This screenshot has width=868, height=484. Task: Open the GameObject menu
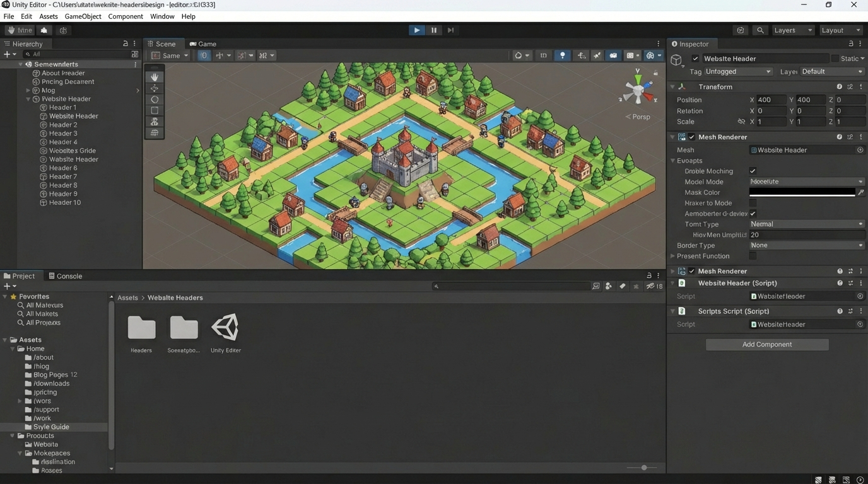pyautogui.click(x=83, y=16)
